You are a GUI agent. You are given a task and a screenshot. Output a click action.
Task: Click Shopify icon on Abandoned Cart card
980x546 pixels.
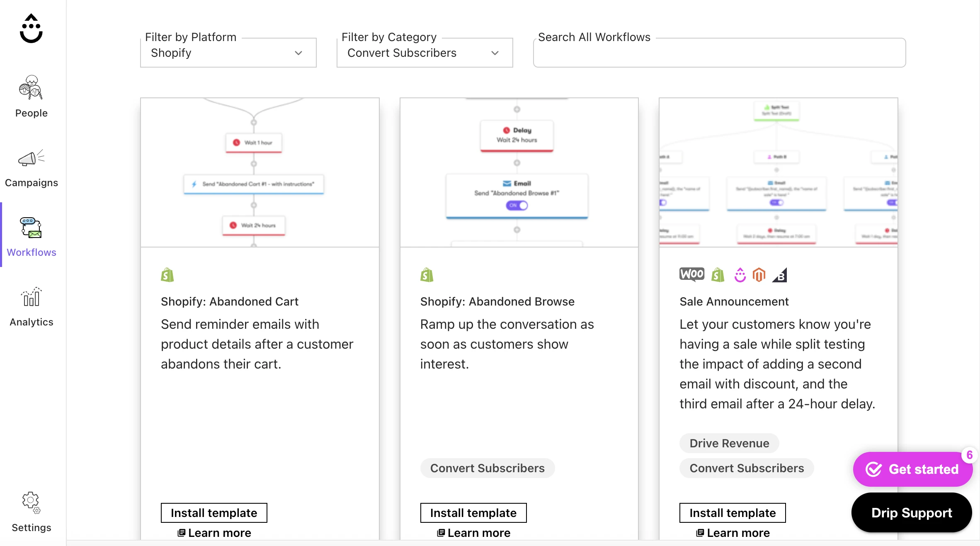pyautogui.click(x=167, y=275)
